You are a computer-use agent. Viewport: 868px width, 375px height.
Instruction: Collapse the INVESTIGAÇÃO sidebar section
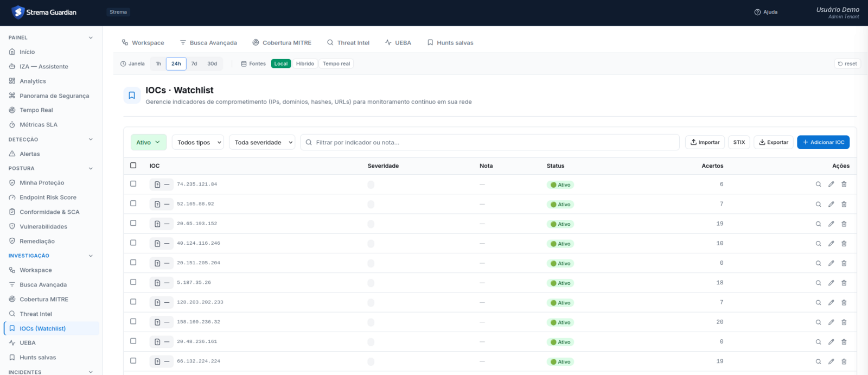click(91, 256)
